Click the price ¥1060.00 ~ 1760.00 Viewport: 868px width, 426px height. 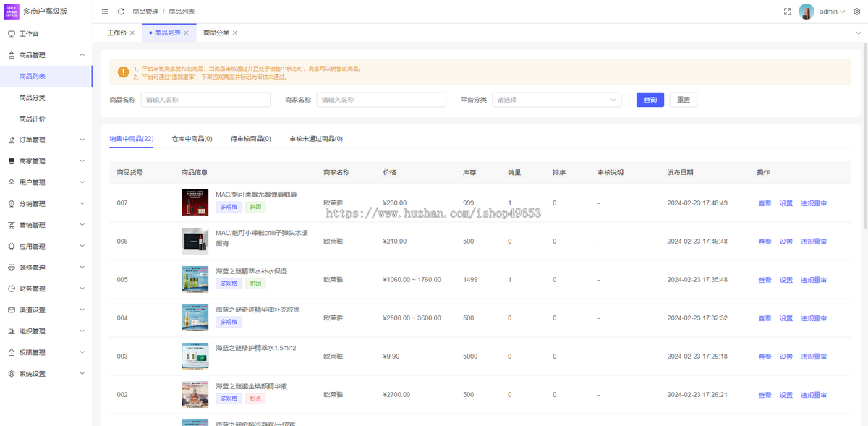pyautogui.click(x=412, y=280)
